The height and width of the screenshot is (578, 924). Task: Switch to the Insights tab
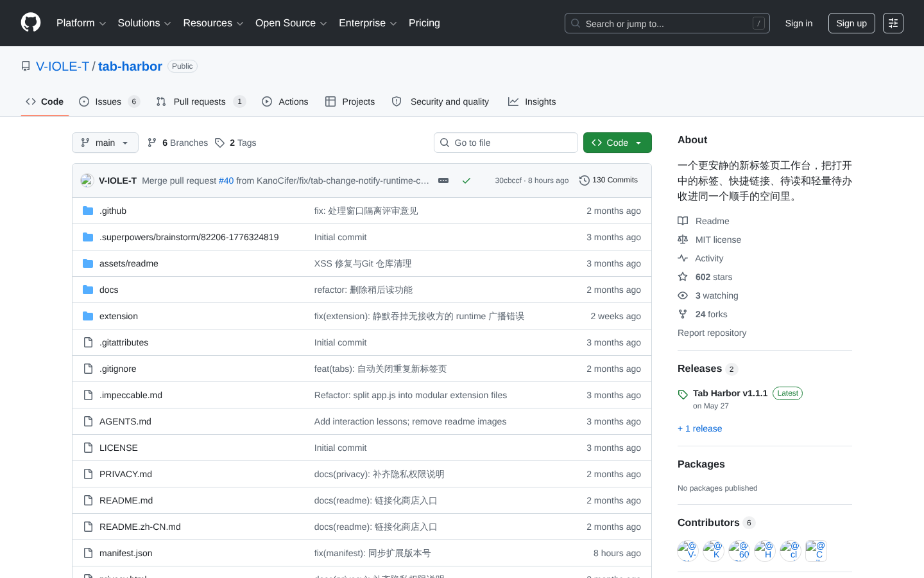pos(532,101)
